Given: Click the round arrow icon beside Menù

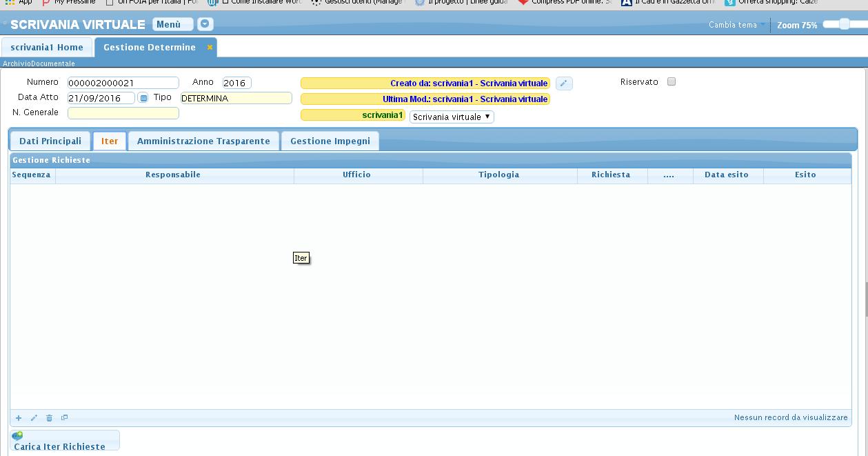Looking at the screenshot, I should click(205, 25).
